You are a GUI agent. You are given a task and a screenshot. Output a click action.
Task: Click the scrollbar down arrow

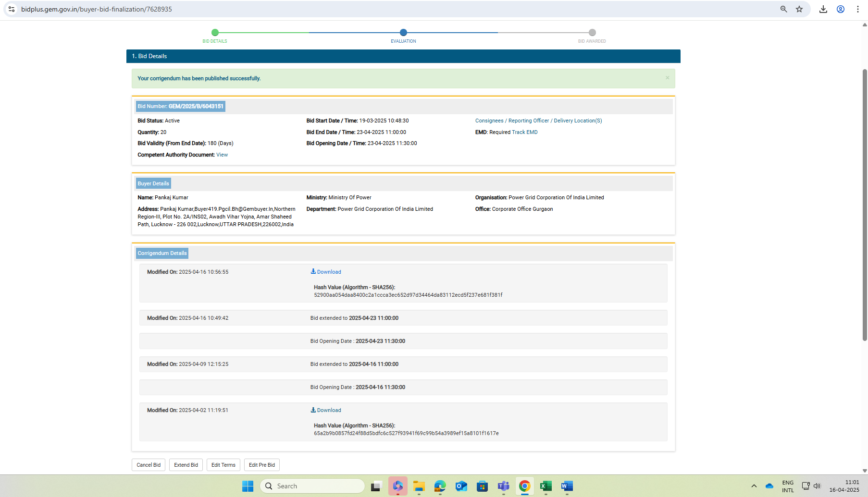[865, 471]
